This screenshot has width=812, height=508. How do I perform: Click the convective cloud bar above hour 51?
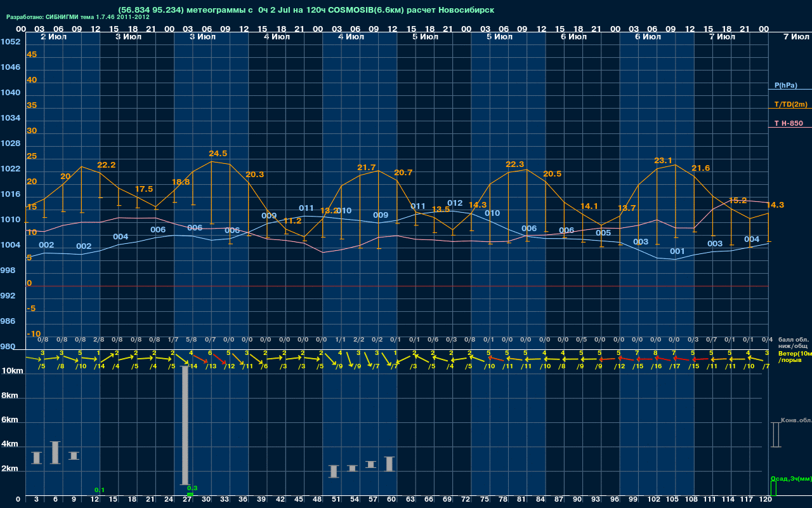[x=334, y=471]
